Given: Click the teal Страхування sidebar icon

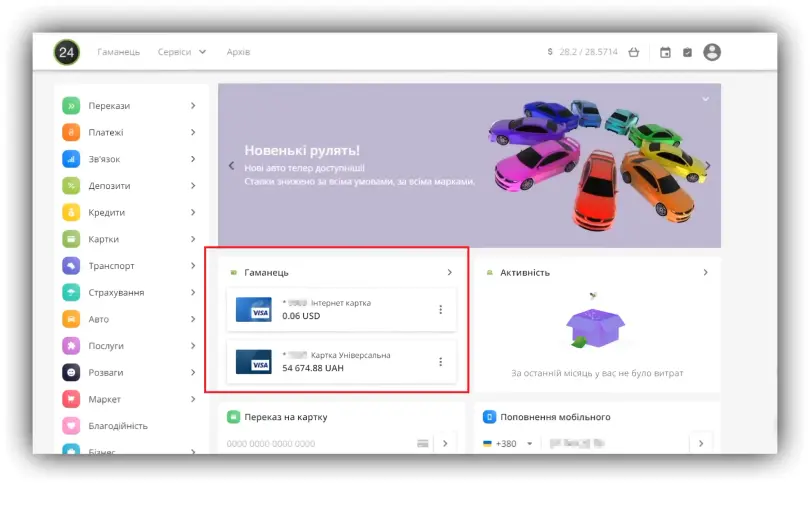Looking at the screenshot, I should [71, 293].
